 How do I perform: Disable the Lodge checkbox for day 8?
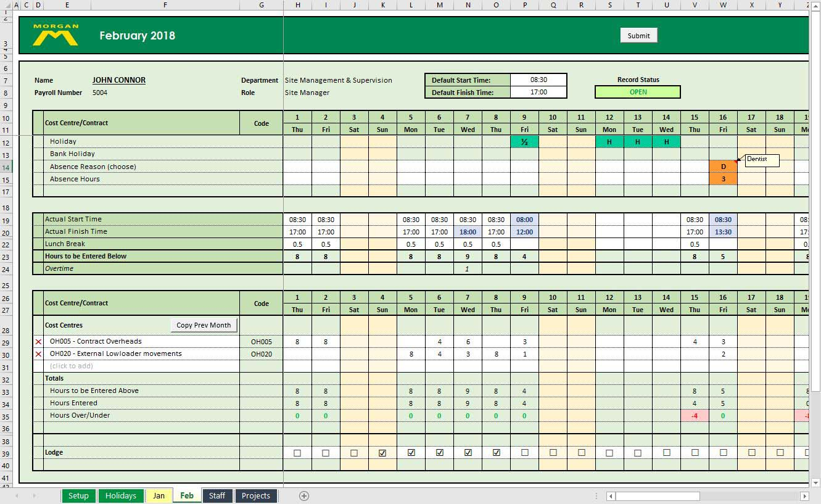[497, 453]
